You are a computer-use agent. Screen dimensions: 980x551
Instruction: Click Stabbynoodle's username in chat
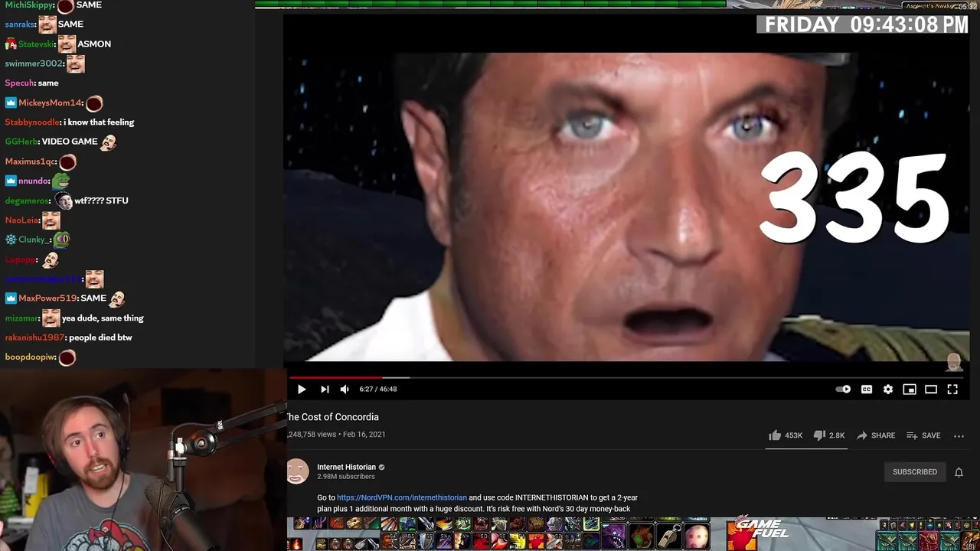click(32, 122)
